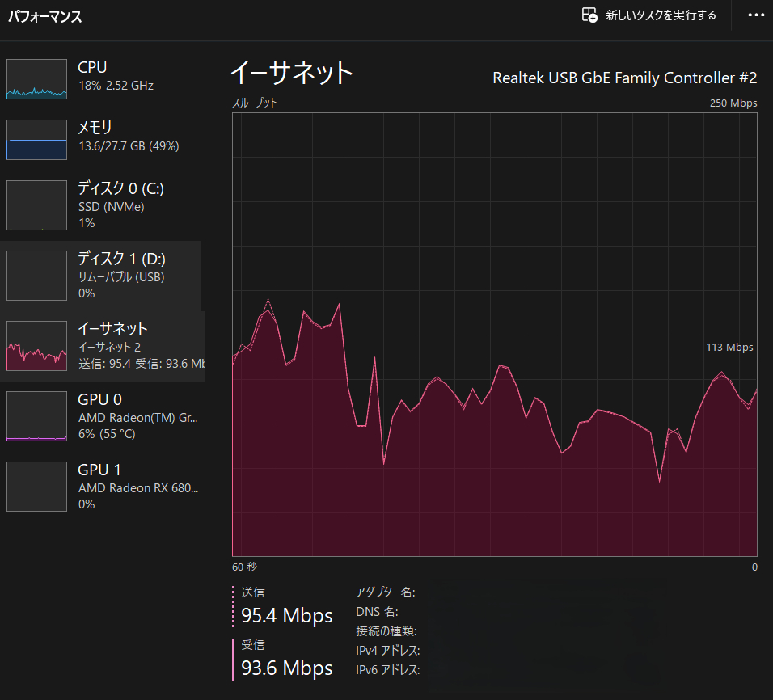This screenshot has height=700, width=773.
Task: Click the 113 Mbps graph marker label
Action: pyautogui.click(x=729, y=348)
